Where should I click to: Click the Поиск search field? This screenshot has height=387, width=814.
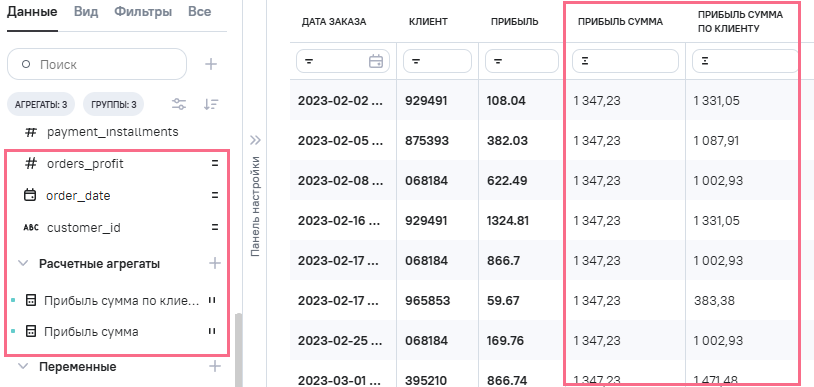(97, 64)
